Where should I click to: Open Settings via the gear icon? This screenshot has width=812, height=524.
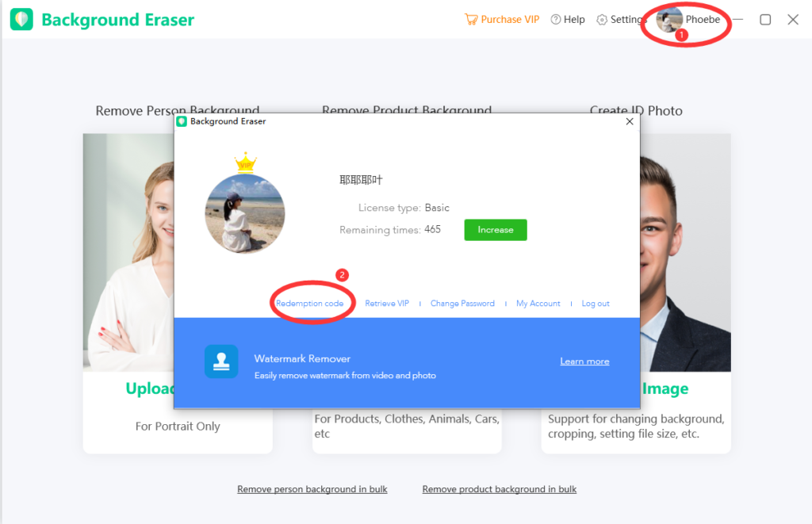click(x=601, y=20)
